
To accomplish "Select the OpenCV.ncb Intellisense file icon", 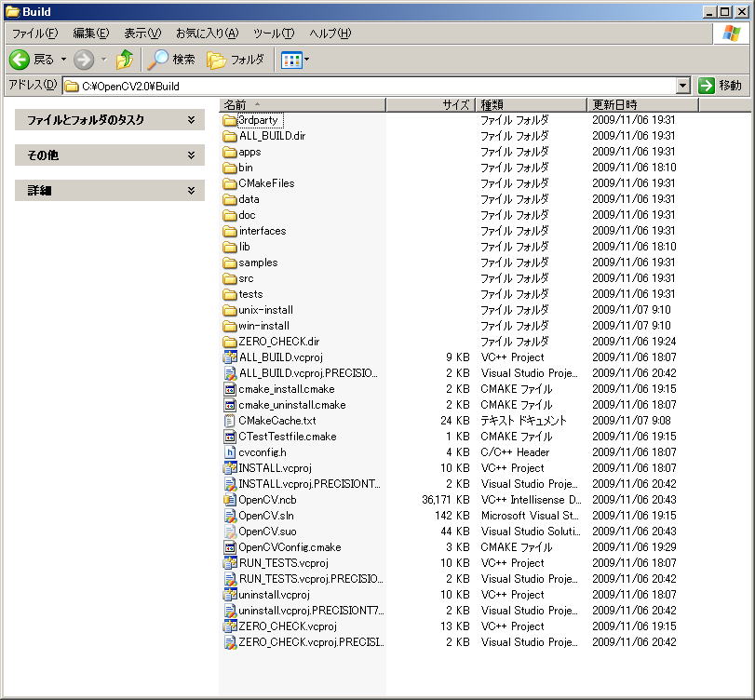I will click(230, 500).
